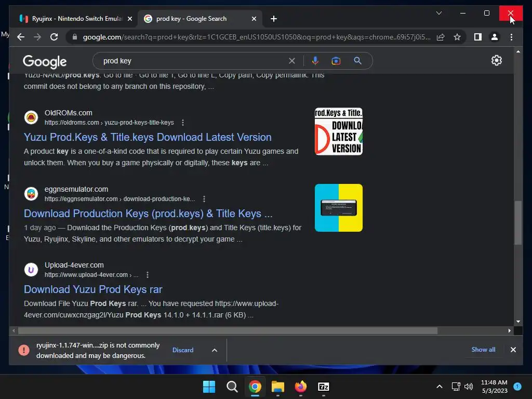Open Google quick settings gear

[496, 60]
